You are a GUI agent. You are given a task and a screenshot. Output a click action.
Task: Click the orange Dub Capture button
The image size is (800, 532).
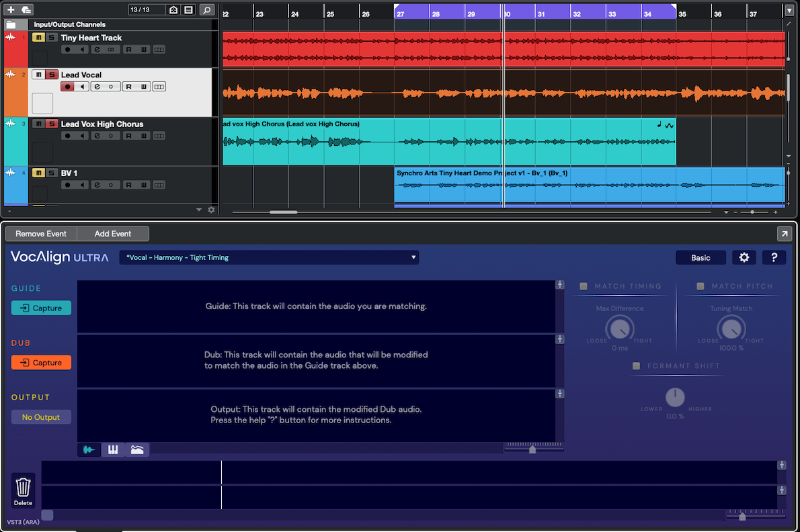pos(41,363)
